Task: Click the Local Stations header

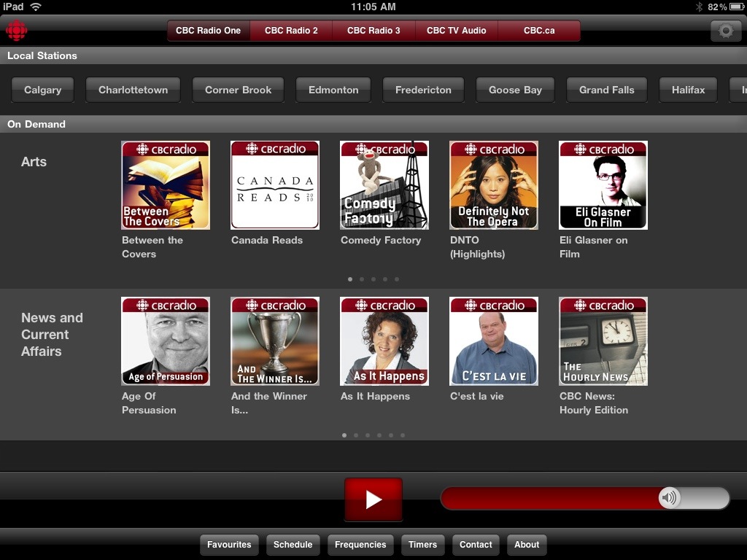Action: (x=42, y=55)
